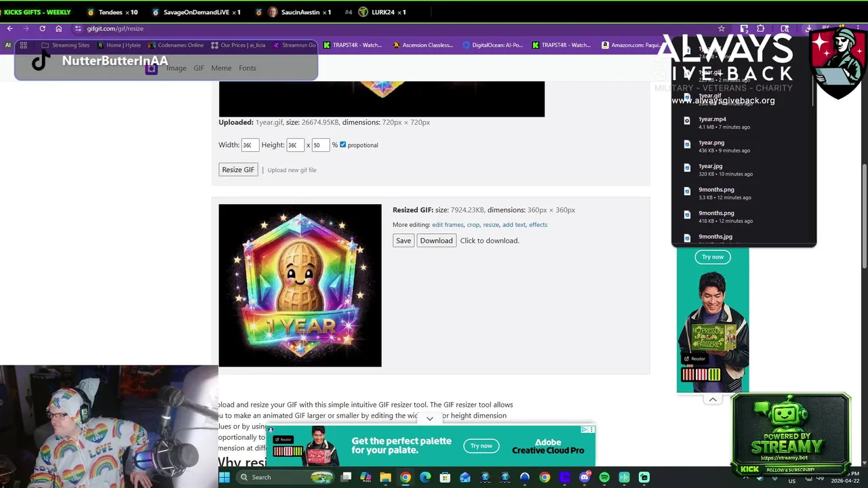Open Codenames Online bookmark
The height and width of the screenshot is (488, 868).
pos(176,45)
